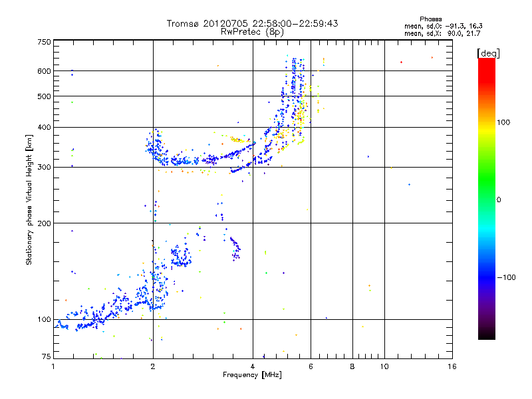Image resolution: width=532 pixels, height=399 pixels.
Task: Click the x-axis label 'Frequency [MHz]'
Action: pos(252,375)
